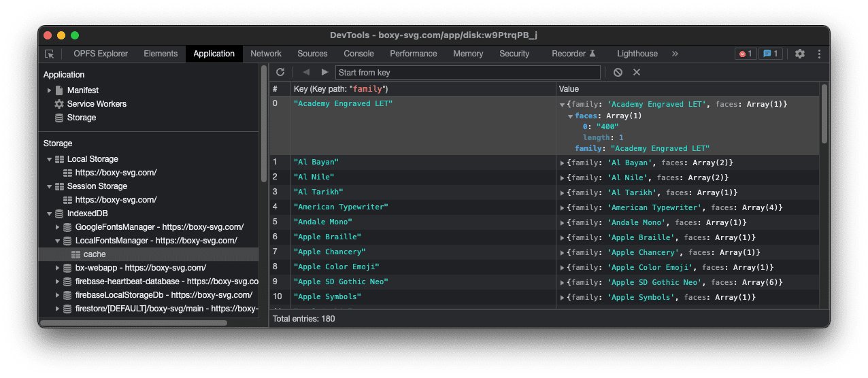This screenshot has width=868, height=378.
Task: Go to the next page arrow
Action: 324,72
